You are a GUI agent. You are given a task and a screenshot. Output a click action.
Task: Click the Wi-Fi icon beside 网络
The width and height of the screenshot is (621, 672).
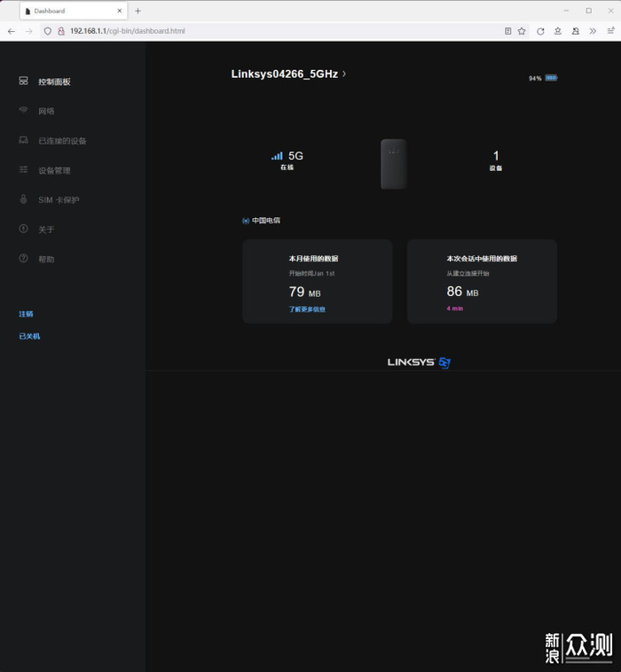23,110
